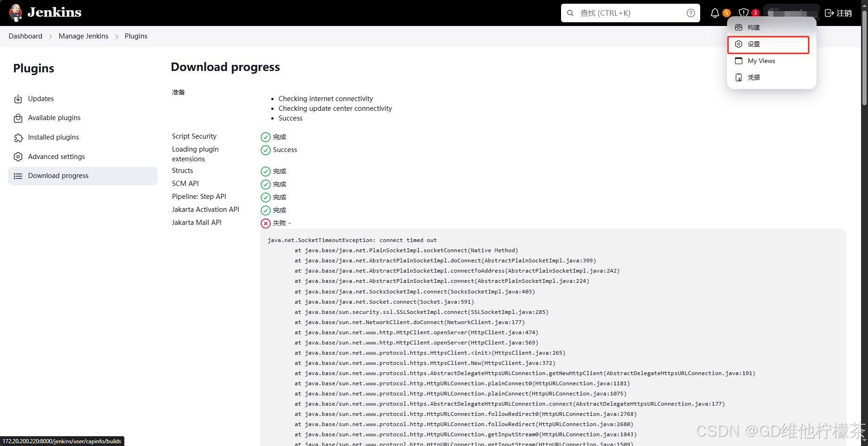Open the search help question mark icon

[x=691, y=13]
